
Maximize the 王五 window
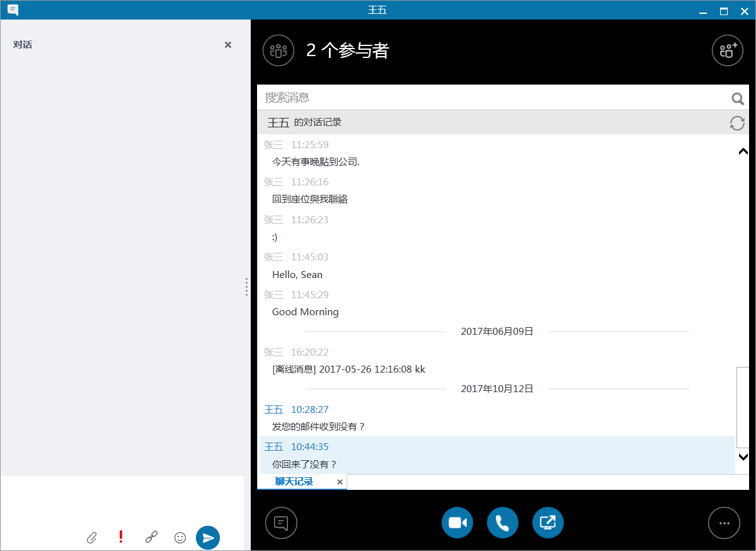pyautogui.click(x=724, y=11)
